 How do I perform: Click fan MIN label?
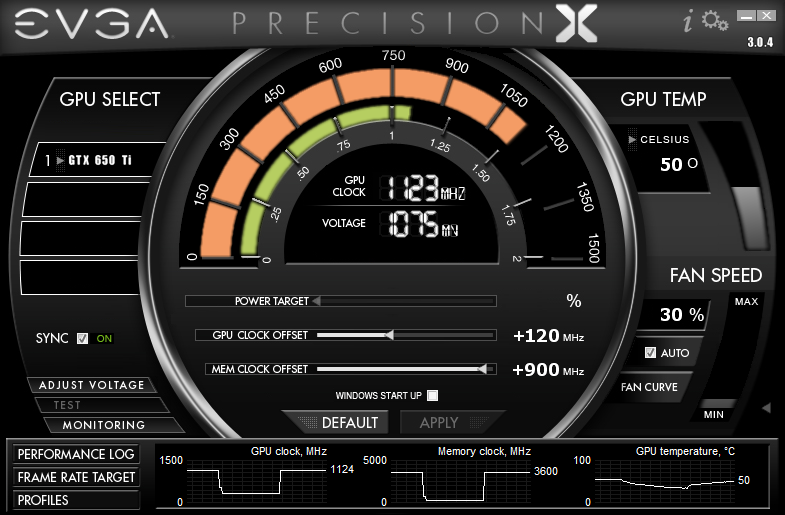pyautogui.click(x=713, y=414)
